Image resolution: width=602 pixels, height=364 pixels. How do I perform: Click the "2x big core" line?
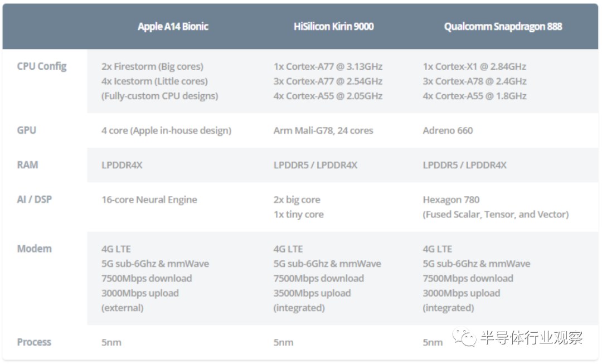[297, 200]
